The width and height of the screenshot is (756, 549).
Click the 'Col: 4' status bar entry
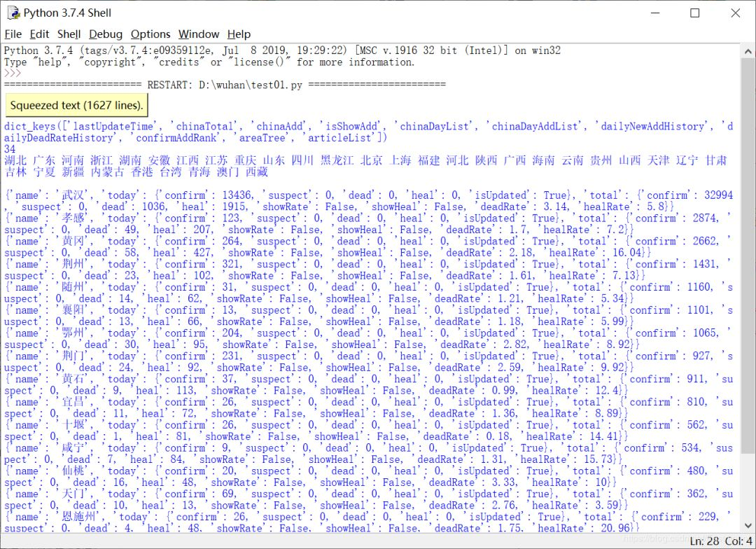[x=738, y=541]
